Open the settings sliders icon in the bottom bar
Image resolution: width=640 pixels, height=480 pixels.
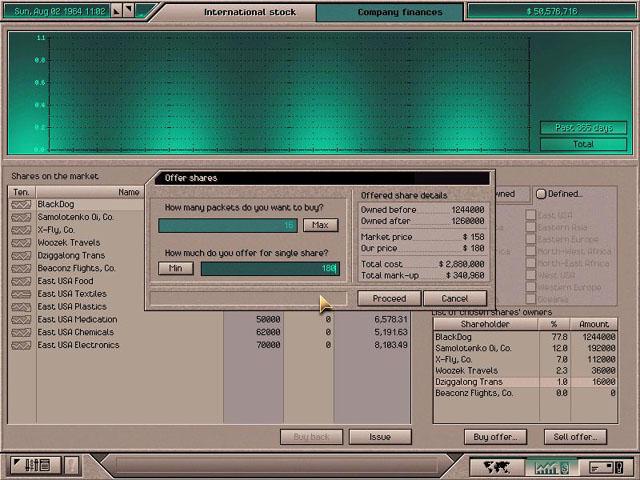32,466
